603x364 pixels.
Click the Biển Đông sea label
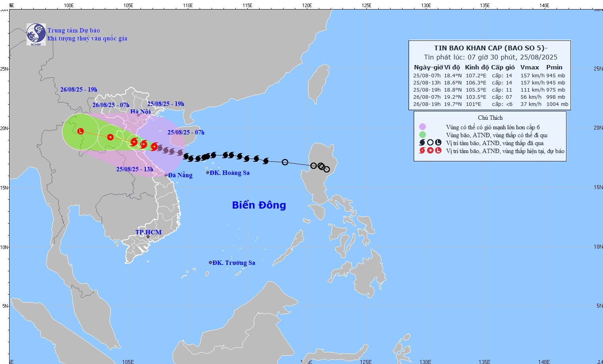click(259, 205)
